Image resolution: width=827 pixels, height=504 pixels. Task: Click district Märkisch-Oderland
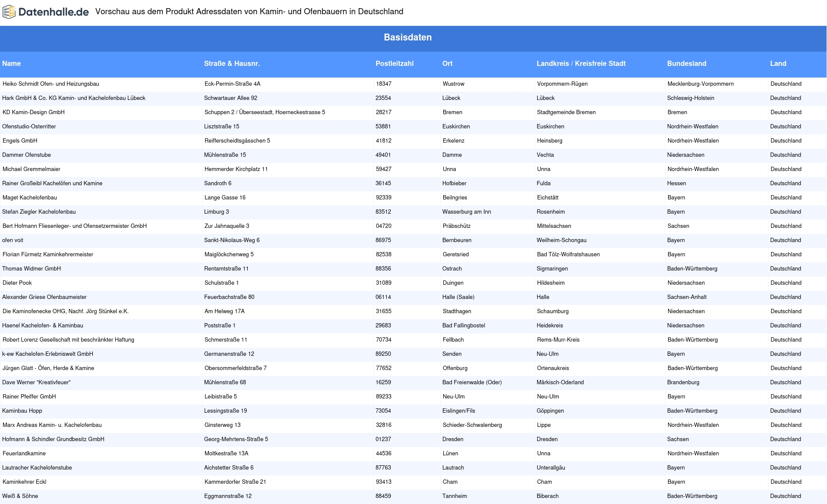click(560, 382)
